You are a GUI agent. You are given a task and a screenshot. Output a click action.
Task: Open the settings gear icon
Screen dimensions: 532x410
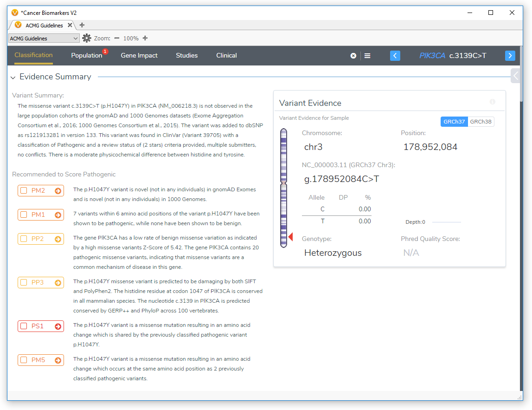click(x=86, y=39)
